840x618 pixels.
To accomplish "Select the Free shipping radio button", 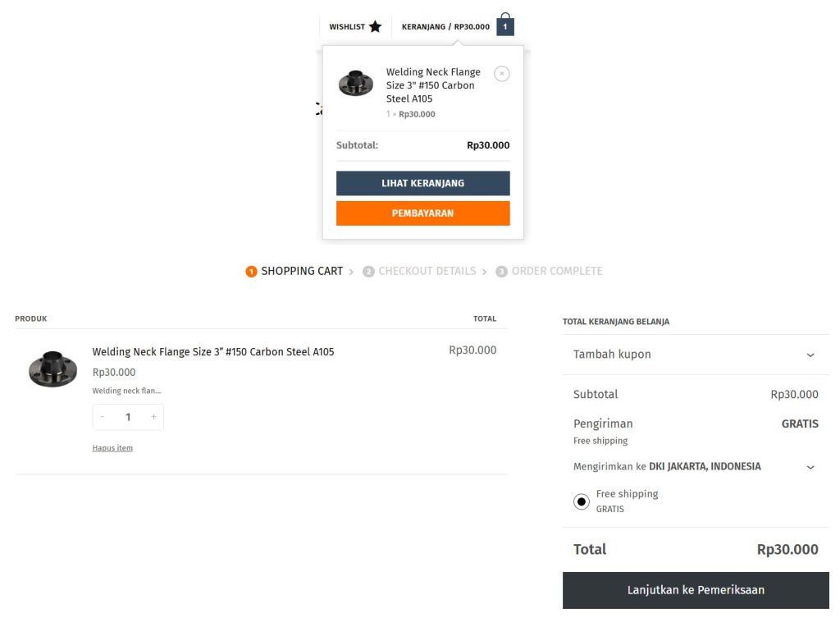I will pyautogui.click(x=582, y=501).
